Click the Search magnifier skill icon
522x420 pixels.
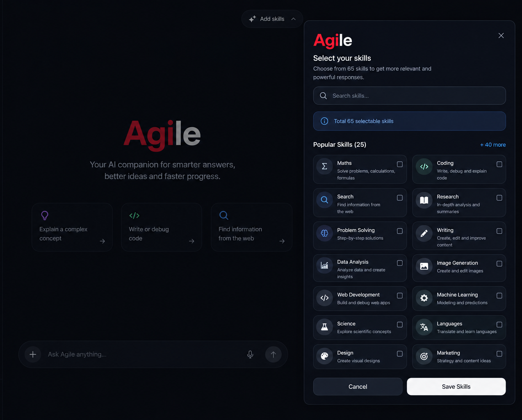point(324,200)
